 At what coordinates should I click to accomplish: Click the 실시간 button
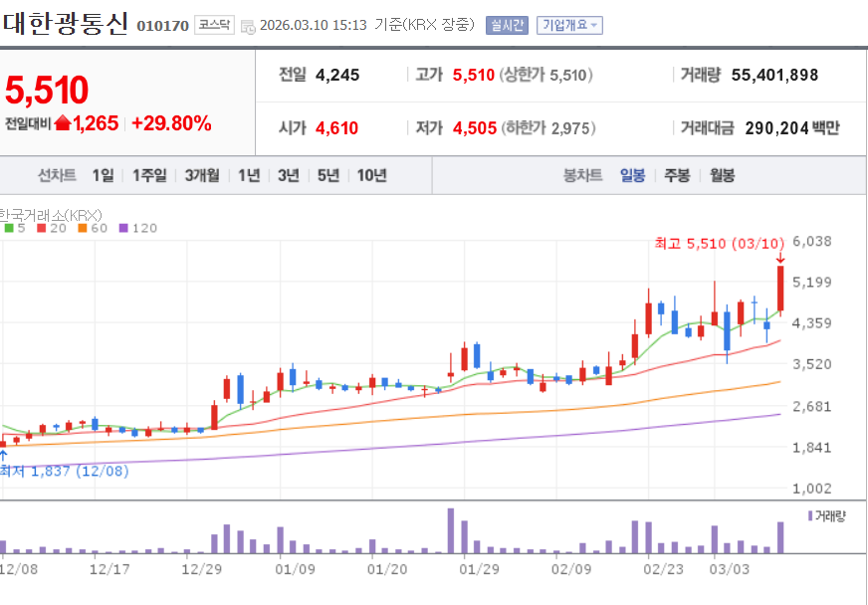[507, 25]
